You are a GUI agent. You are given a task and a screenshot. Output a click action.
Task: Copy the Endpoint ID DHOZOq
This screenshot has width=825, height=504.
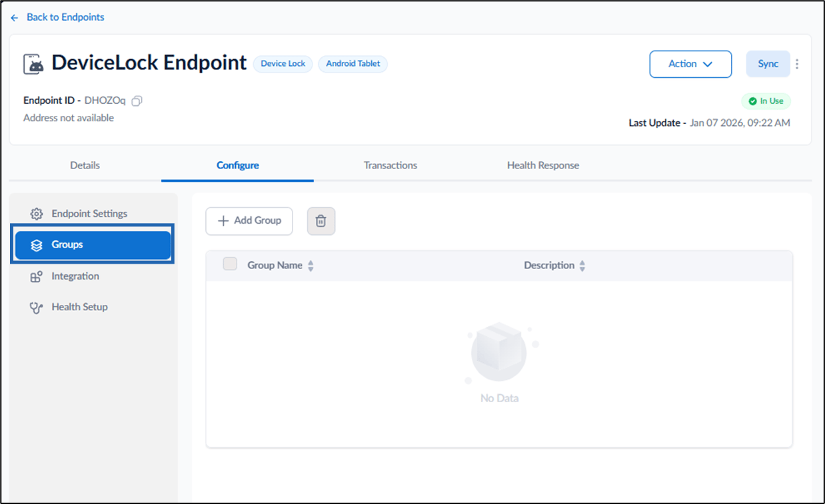pos(137,101)
